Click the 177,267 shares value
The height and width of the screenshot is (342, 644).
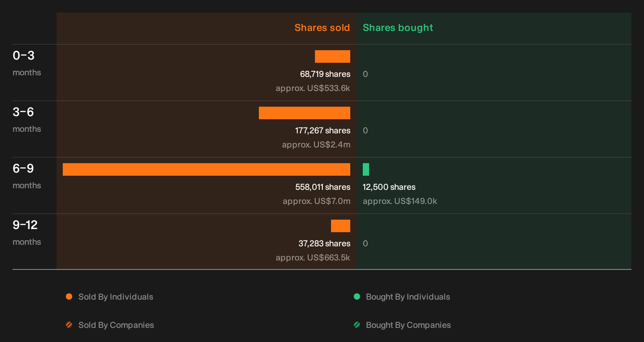tap(323, 131)
